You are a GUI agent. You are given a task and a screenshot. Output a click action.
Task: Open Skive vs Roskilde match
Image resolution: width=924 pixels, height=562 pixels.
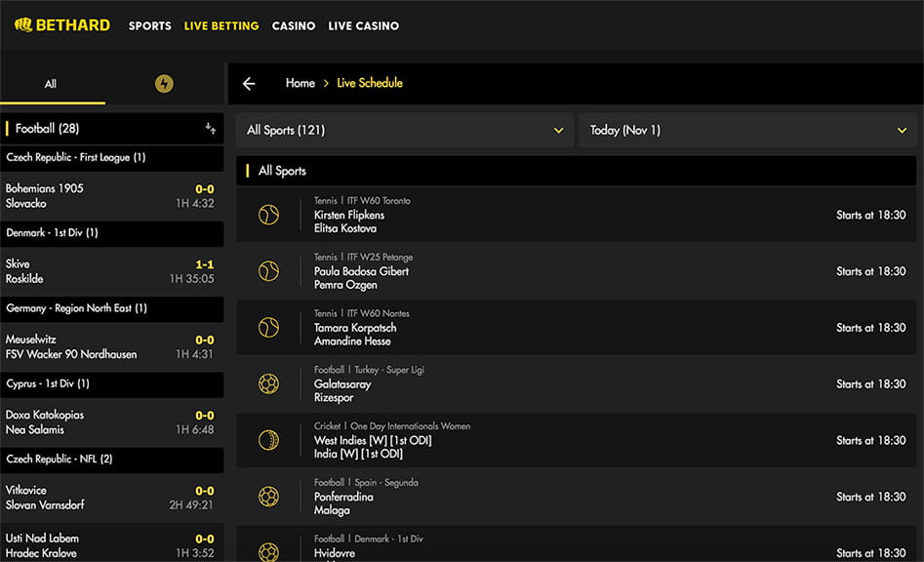pyautogui.click(x=112, y=271)
